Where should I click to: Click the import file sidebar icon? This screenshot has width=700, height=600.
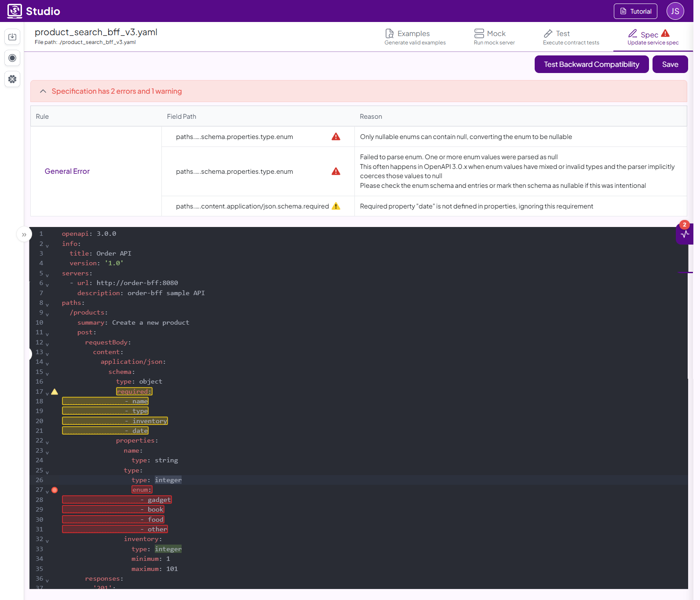pyautogui.click(x=12, y=37)
